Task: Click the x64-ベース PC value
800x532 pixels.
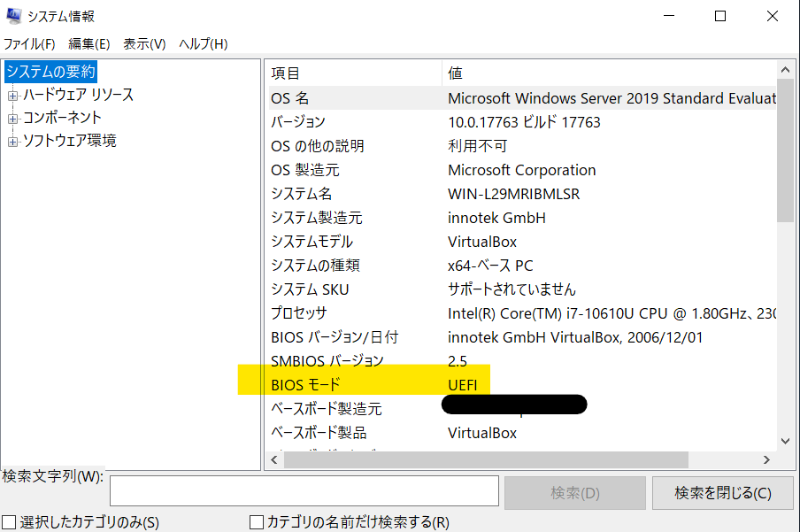Action: click(x=490, y=266)
